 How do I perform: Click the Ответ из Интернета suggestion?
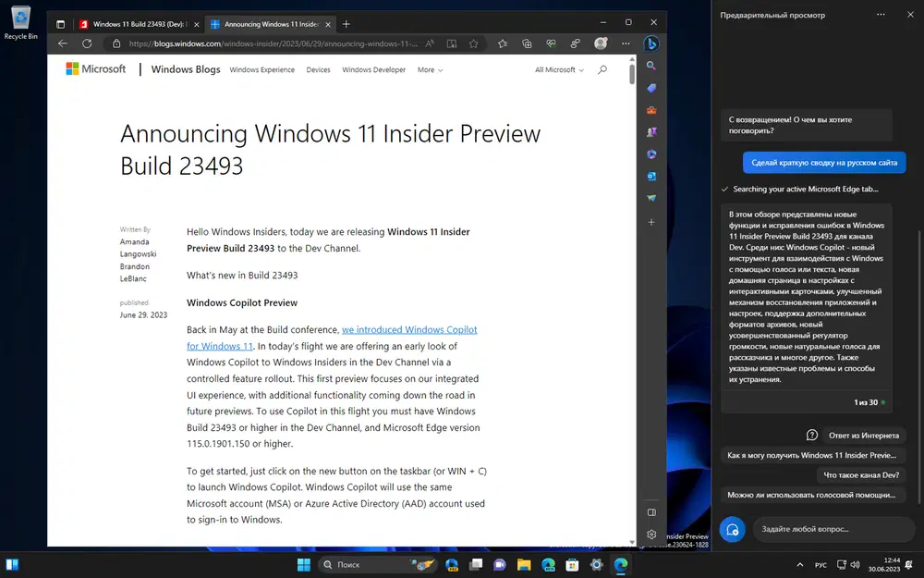click(864, 436)
